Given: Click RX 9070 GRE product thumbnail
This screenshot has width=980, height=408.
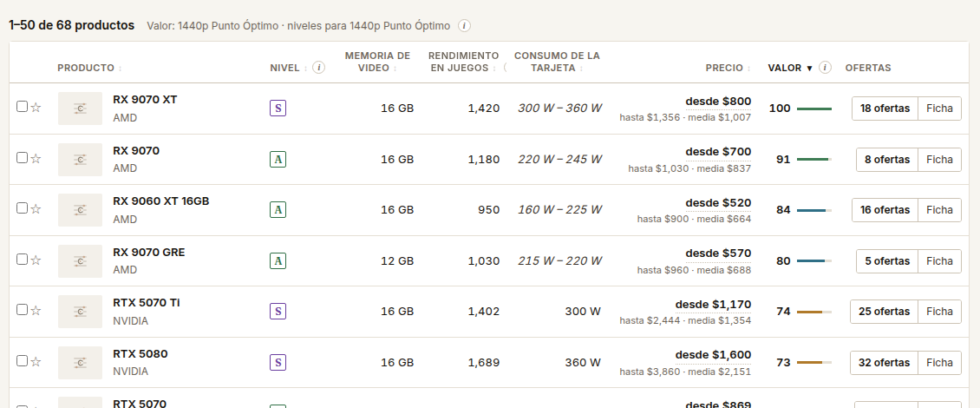Looking at the screenshot, I should coord(80,261).
